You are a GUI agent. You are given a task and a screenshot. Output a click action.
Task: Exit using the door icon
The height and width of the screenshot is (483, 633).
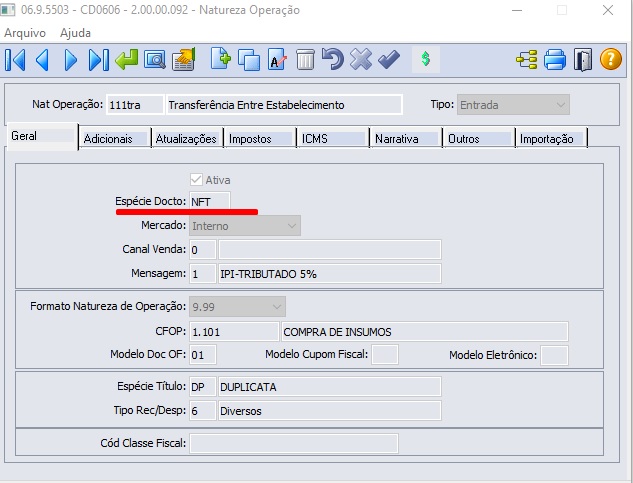583,60
